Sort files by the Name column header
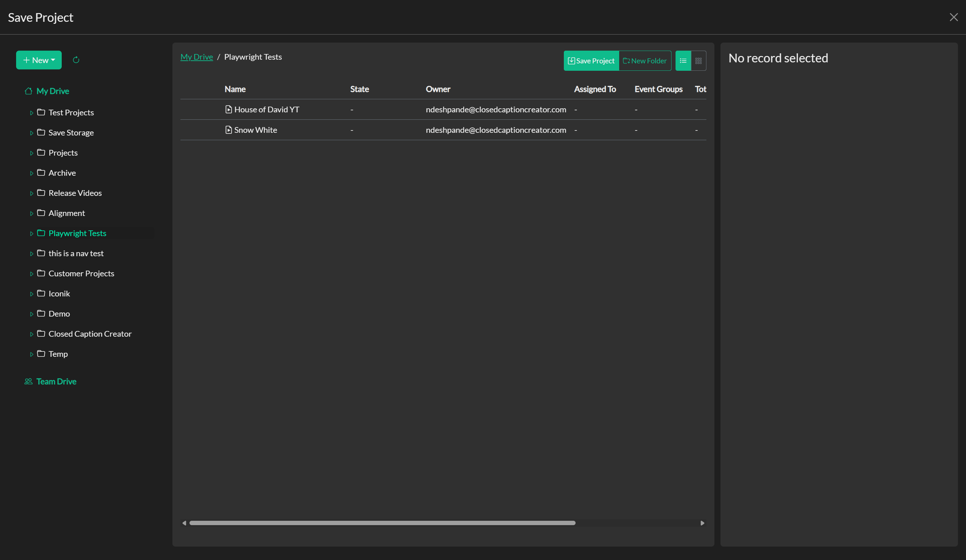This screenshot has height=560, width=966. (235, 89)
